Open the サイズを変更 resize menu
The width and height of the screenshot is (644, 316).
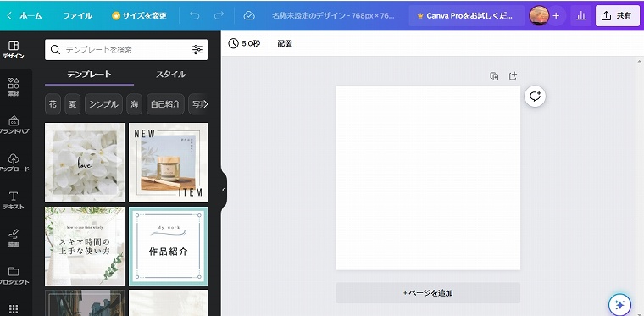click(x=139, y=15)
